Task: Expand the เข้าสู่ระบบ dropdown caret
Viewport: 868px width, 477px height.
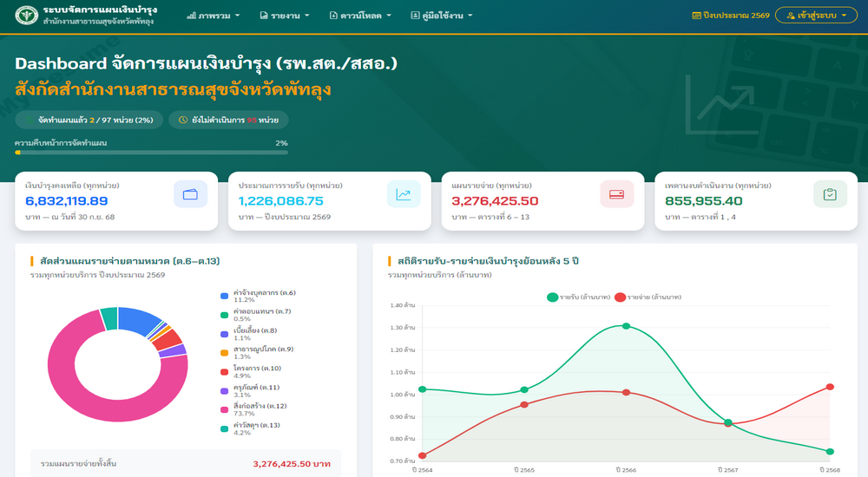Action: click(845, 16)
